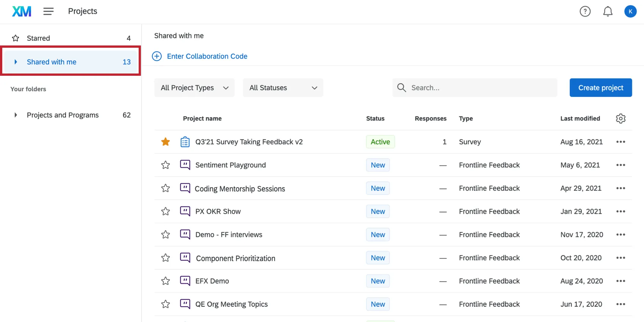Star the PX OKR Show project
This screenshot has height=322, width=644.
pos(166,211)
